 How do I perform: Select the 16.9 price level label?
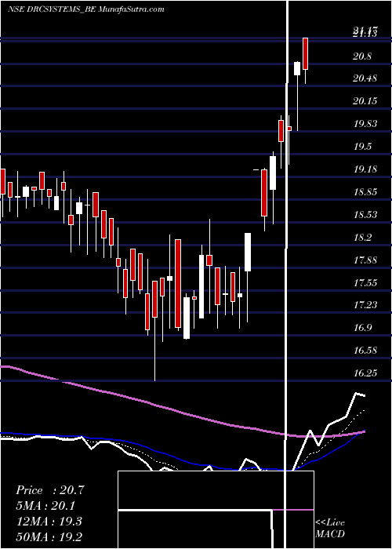click(363, 328)
